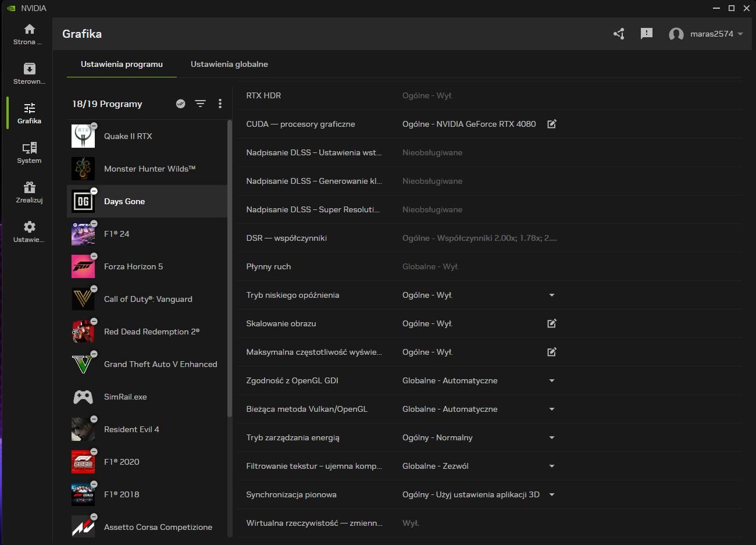Select the Ustawienia programu tab

point(122,64)
